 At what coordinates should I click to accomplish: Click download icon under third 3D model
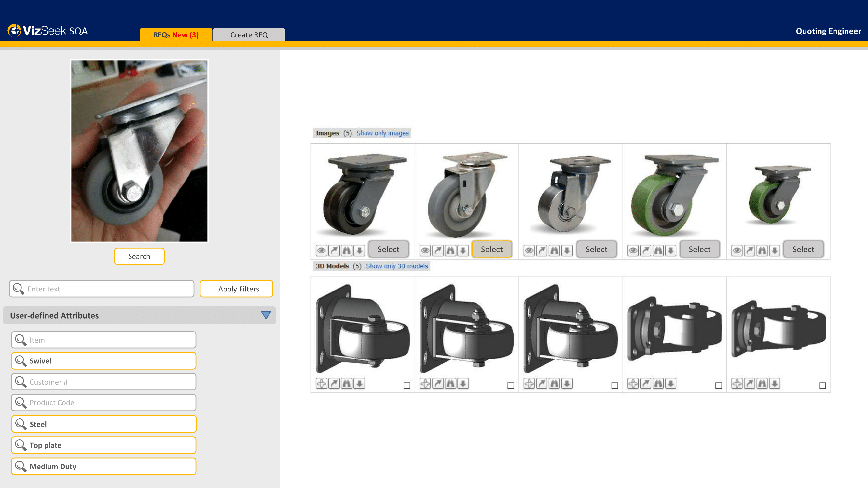click(x=567, y=383)
